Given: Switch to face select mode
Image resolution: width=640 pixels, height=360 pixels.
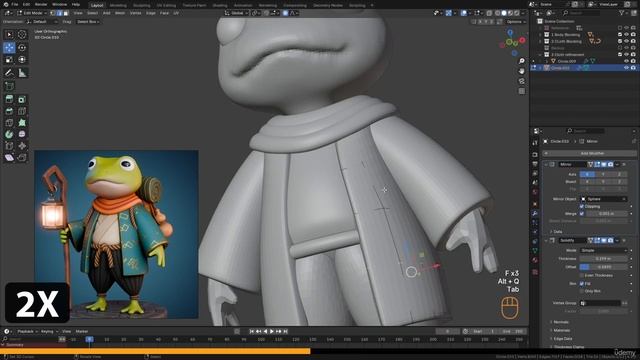Looking at the screenshot, I should click(66, 13).
